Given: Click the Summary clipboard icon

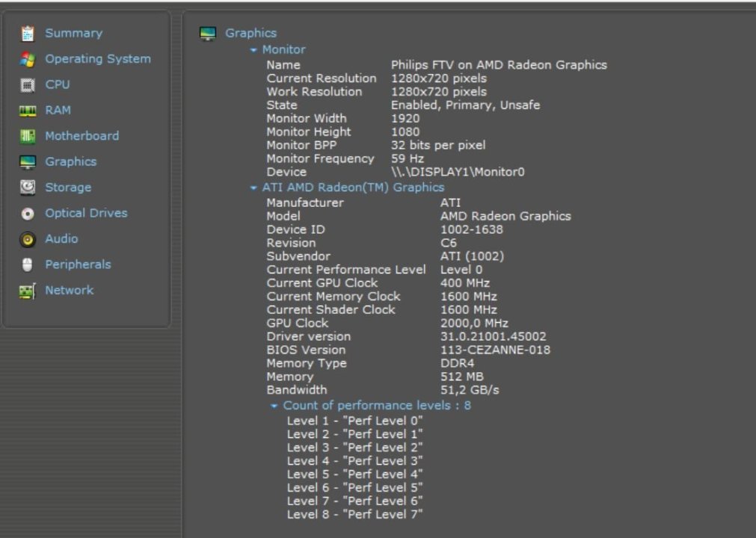Looking at the screenshot, I should (x=28, y=34).
